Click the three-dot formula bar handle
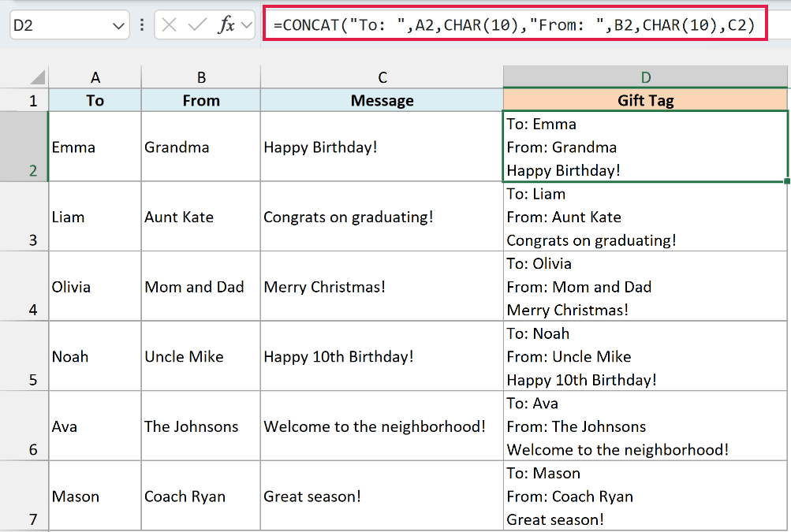791x532 pixels. tap(142, 24)
